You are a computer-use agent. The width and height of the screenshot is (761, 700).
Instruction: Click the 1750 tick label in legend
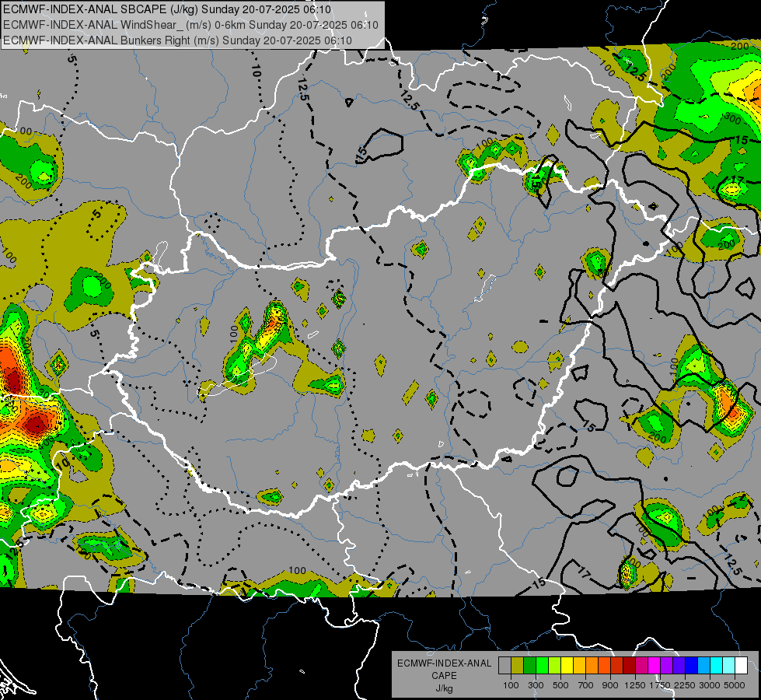click(x=660, y=685)
